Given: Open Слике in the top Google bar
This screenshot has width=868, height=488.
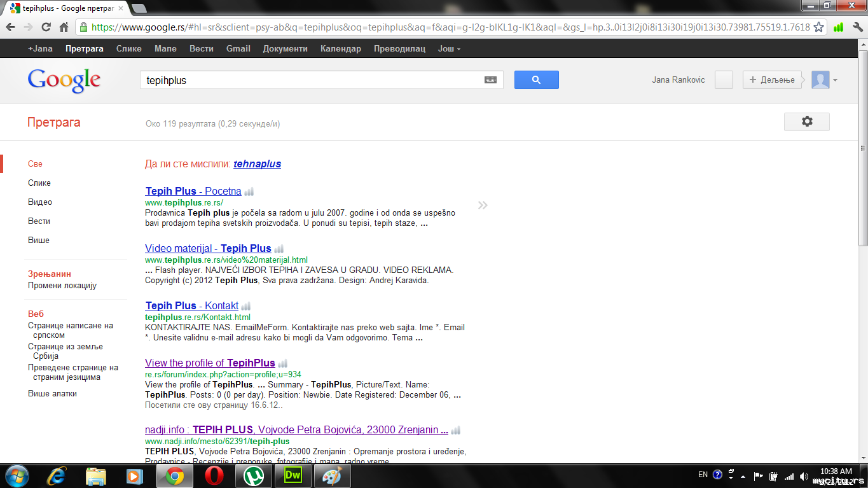Looking at the screenshot, I should pos(129,48).
